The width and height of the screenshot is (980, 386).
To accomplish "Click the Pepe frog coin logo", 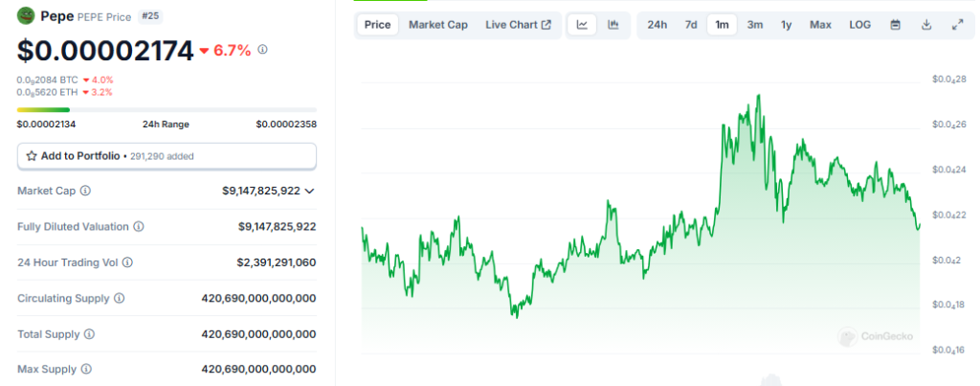I will 26,16.
